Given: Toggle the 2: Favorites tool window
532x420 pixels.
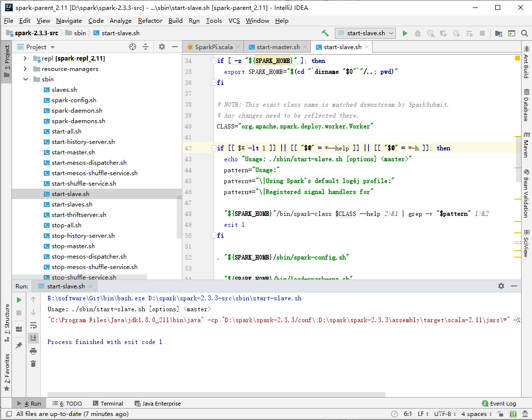Looking at the screenshot, I should pos(7,372).
